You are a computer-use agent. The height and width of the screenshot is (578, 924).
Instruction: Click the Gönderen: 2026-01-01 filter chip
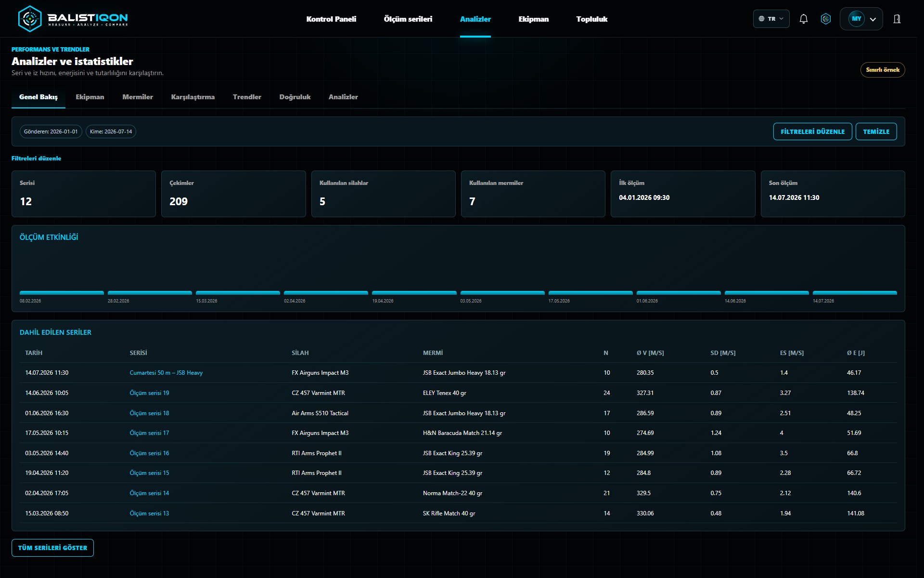pyautogui.click(x=51, y=131)
